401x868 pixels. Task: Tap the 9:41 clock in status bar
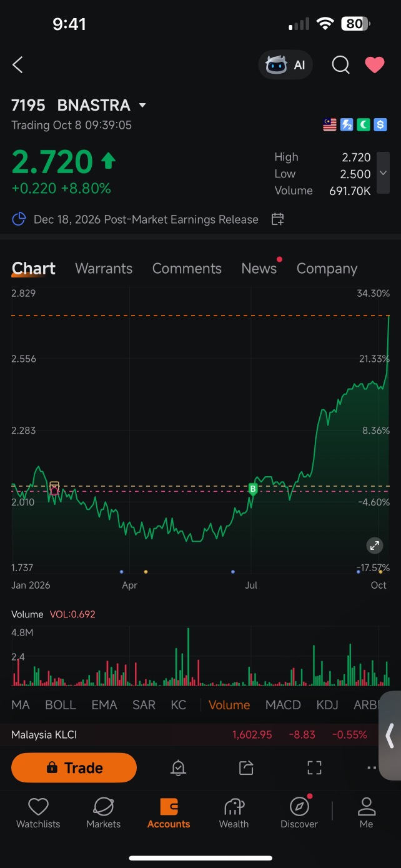click(x=69, y=24)
